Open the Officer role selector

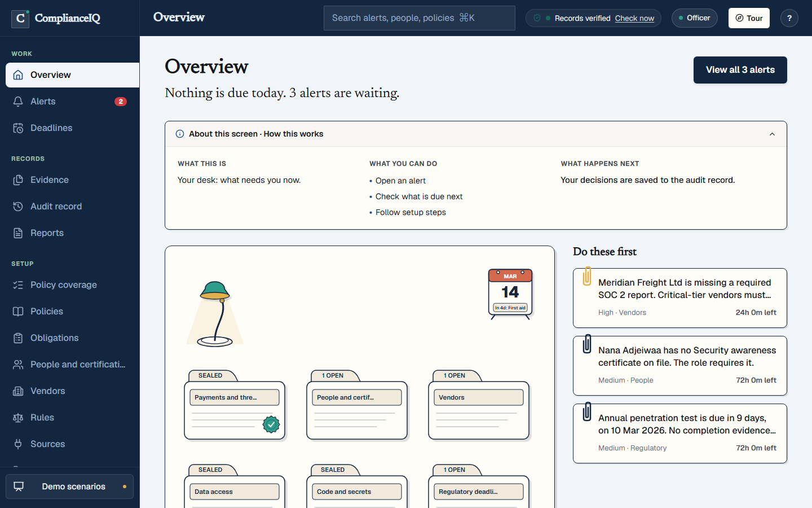(695, 18)
